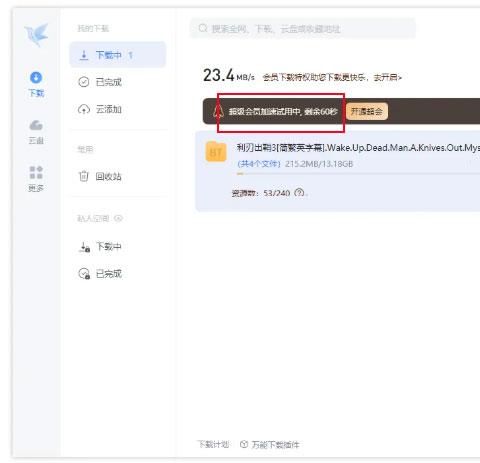Expand the 共4个文件 file list link
The width and height of the screenshot is (480, 463).
pos(259,164)
